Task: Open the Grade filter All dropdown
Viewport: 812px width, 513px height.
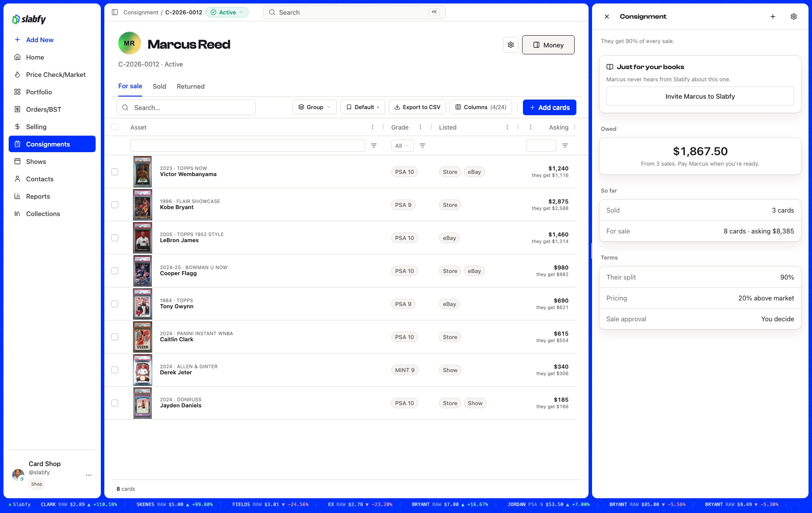Action: 402,146
